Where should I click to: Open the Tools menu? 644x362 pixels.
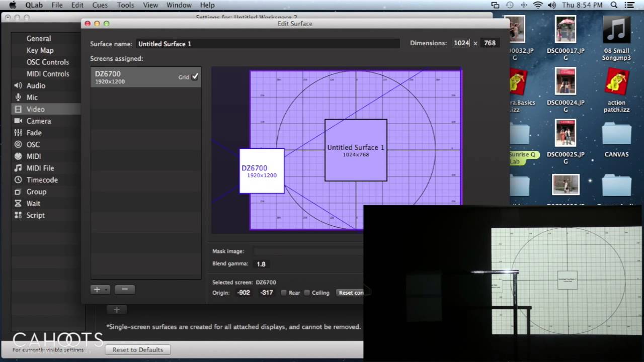tap(125, 5)
